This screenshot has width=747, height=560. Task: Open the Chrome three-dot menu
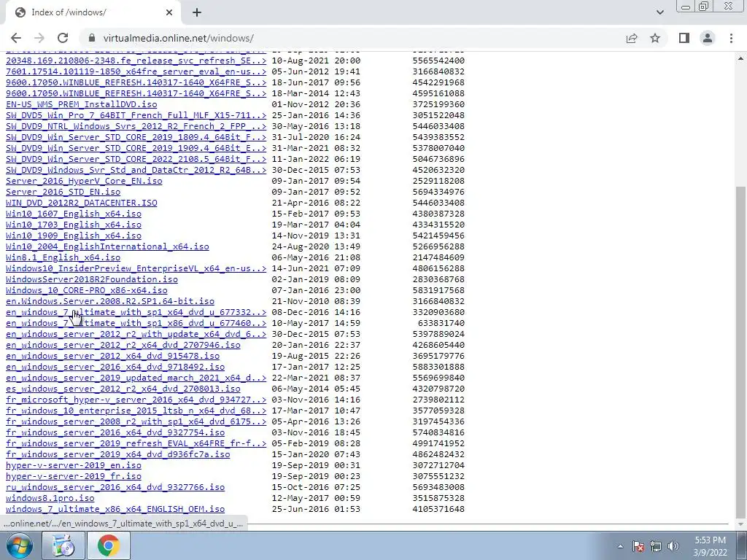pyautogui.click(x=731, y=38)
